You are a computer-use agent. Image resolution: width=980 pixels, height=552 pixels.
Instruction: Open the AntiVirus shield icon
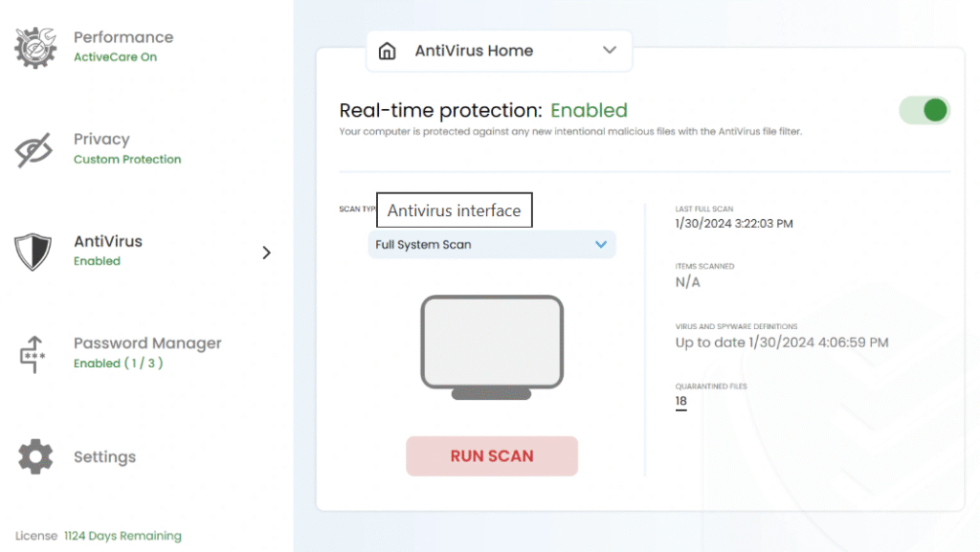(x=34, y=252)
